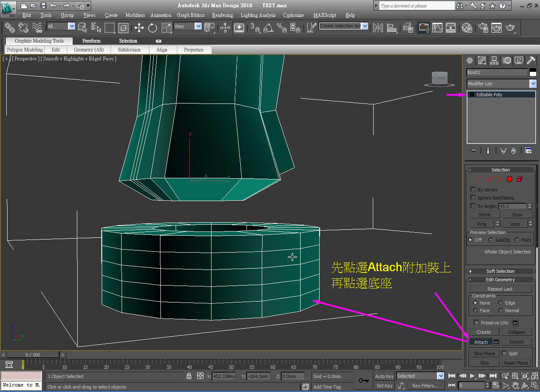Switch to the Motion command panel

click(x=507, y=60)
